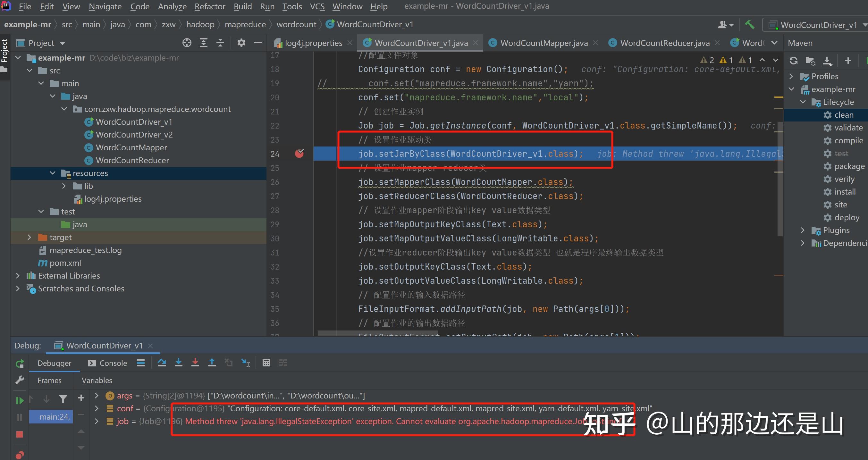Add a Maven project with plus
Image resolution: width=868 pixels, height=460 pixels.
click(x=848, y=61)
